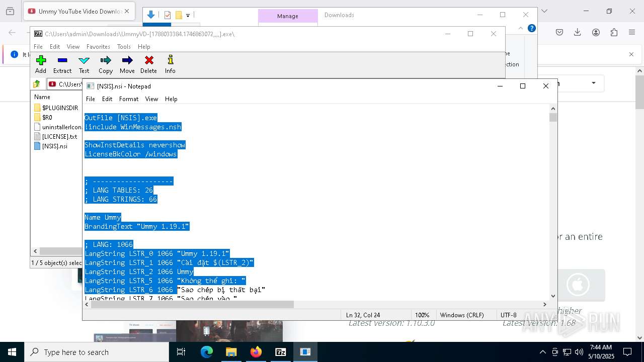Click Notepad vertical scrollbar thumb
The width and height of the screenshot is (644, 362).
point(553,118)
